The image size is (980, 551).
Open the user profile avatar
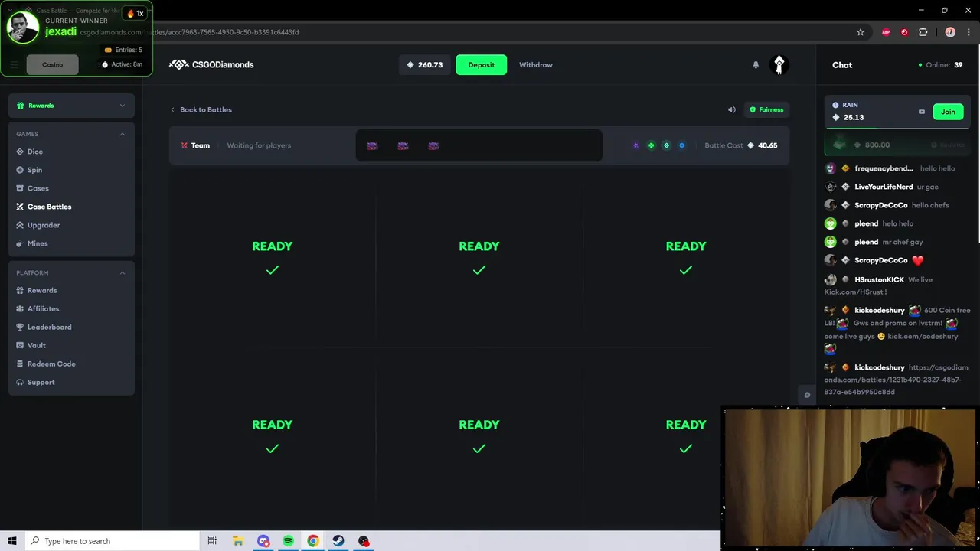tap(779, 65)
